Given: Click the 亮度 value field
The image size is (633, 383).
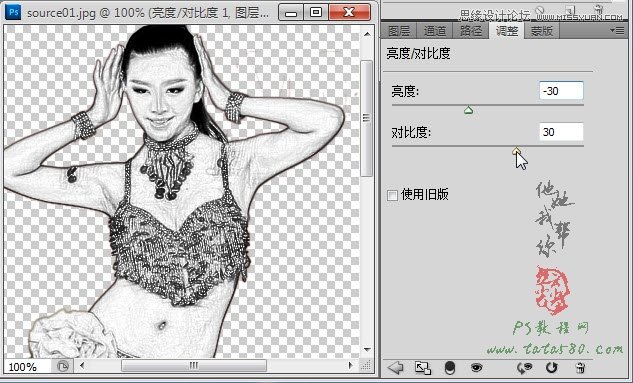Looking at the screenshot, I should tap(561, 91).
